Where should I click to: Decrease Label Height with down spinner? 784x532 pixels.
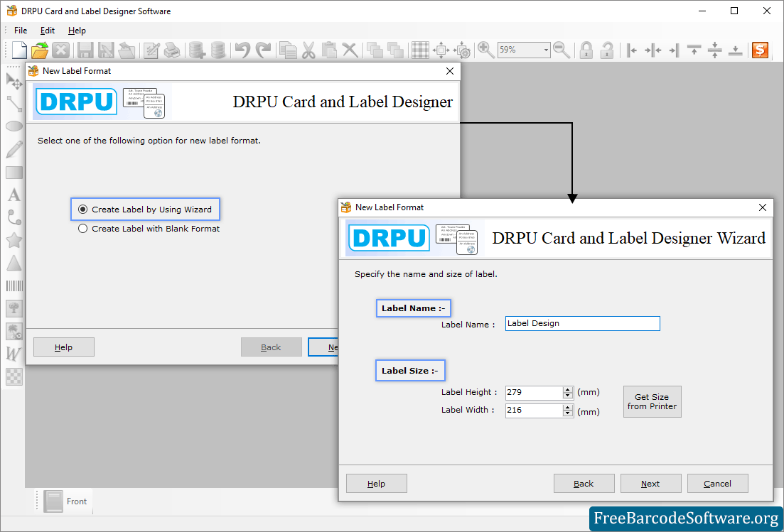tap(567, 396)
